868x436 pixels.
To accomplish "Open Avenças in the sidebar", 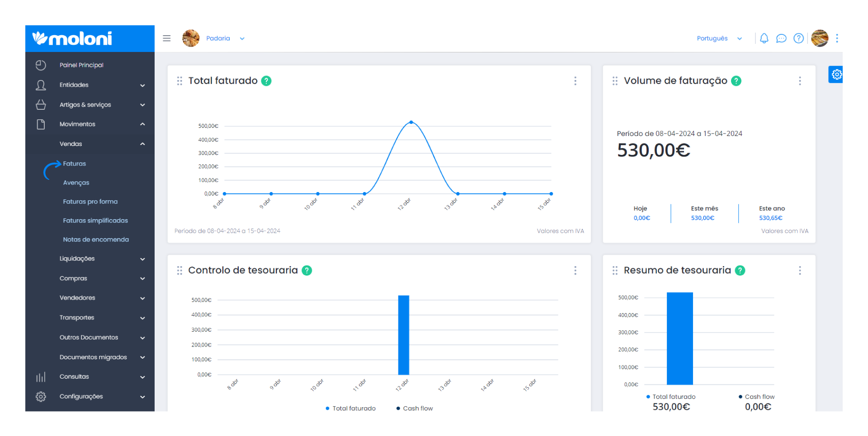I will (76, 183).
